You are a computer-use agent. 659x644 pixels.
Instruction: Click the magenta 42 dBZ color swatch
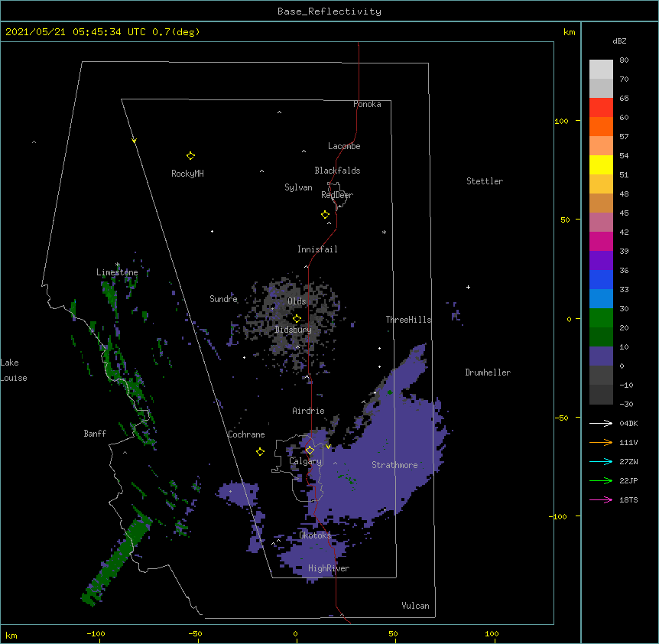[x=601, y=241]
